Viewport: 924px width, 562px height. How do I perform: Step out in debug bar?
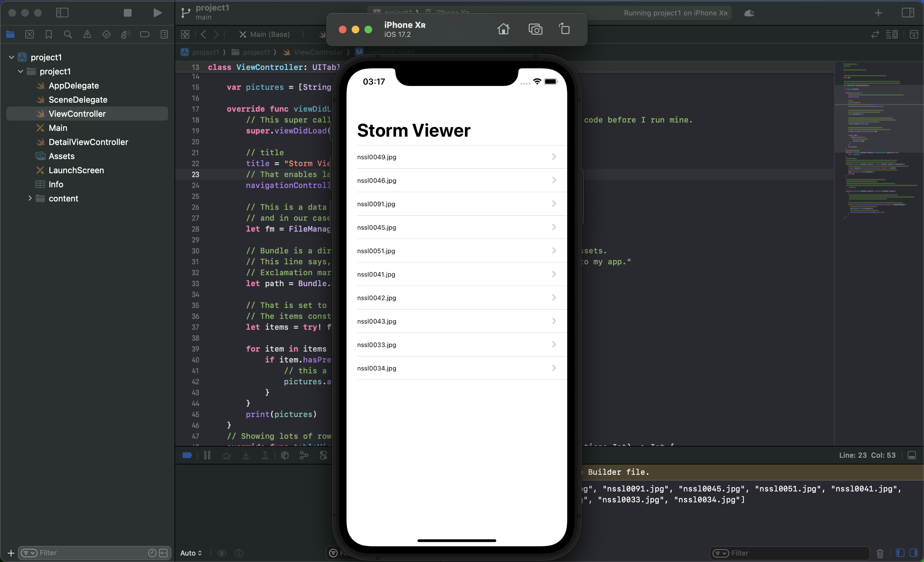point(265,455)
